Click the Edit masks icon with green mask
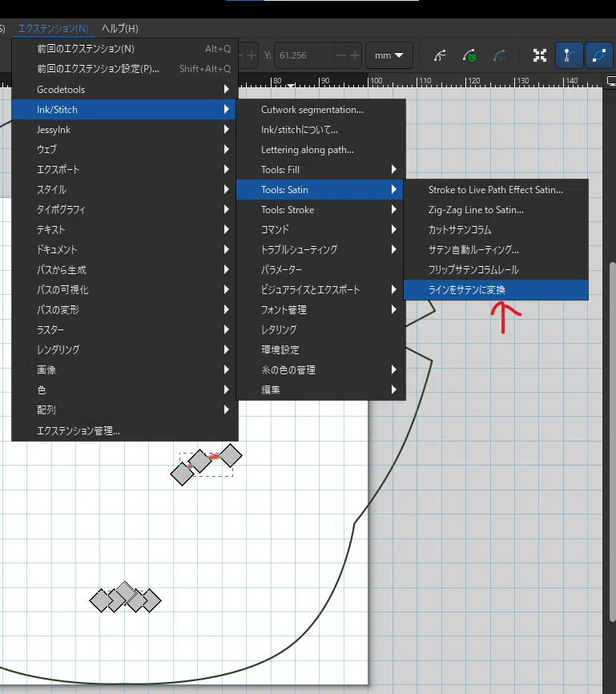The width and height of the screenshot is (616, 694). 469,55
